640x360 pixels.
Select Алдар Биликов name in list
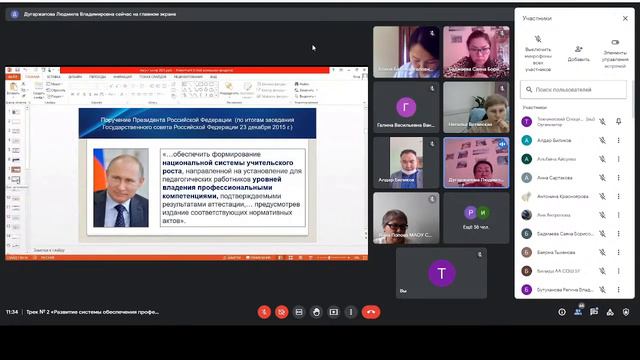(554, 140)
